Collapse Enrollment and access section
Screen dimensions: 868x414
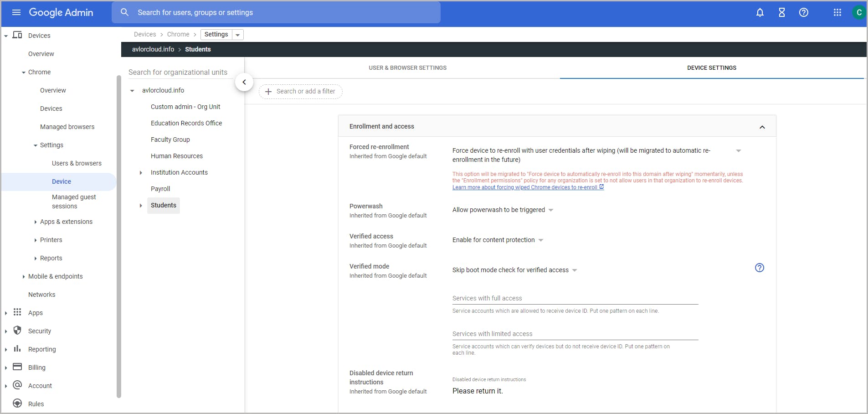coord(762,127)
